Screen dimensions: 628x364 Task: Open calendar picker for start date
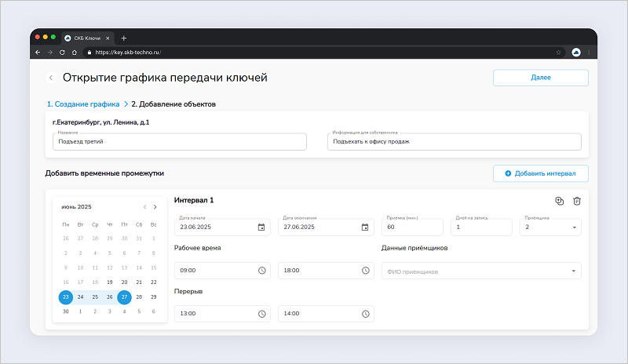[x=261, y=227]
